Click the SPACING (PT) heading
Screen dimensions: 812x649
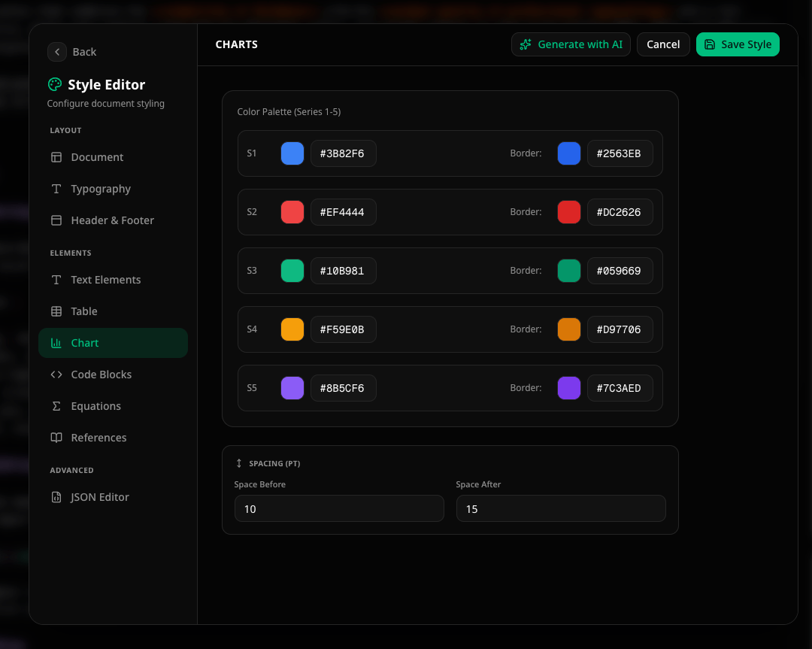click(274, 463)
